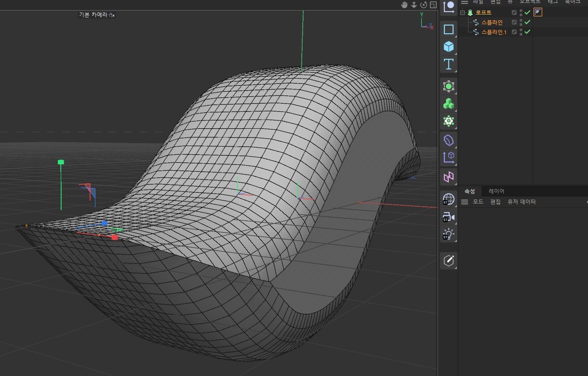Image resolution: width=588 pixels, height=376 pixels.
Task: Click the viewport pan hand icon
Action: pyautogui.click(x=405, y=5)
